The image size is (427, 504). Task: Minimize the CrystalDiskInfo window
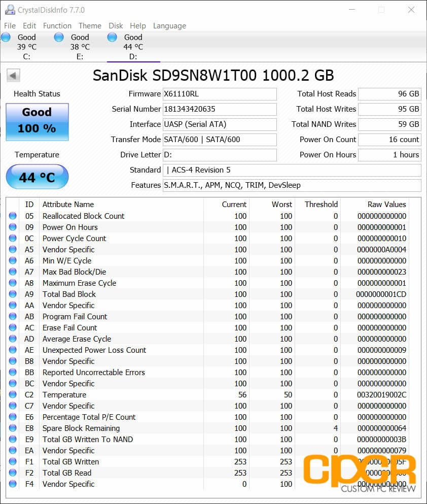tap(352, 10)
